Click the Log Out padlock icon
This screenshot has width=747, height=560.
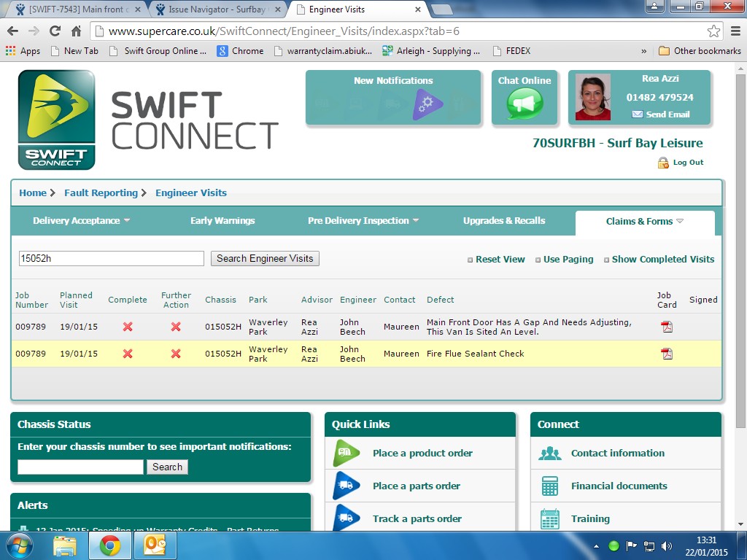tap(663, 163)
